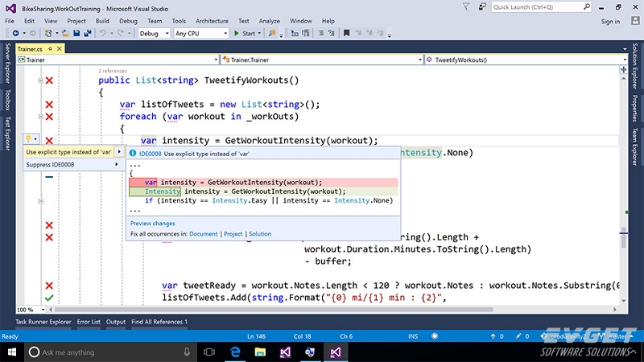Save the current file with the Save icon
The width and height of the screenshot is (644, 362).
click(x=76, y=33)
